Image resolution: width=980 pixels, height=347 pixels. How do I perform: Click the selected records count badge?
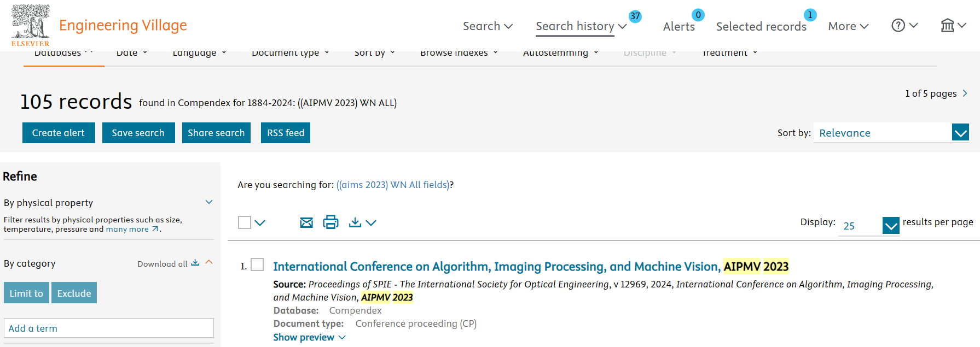[810, 15]
